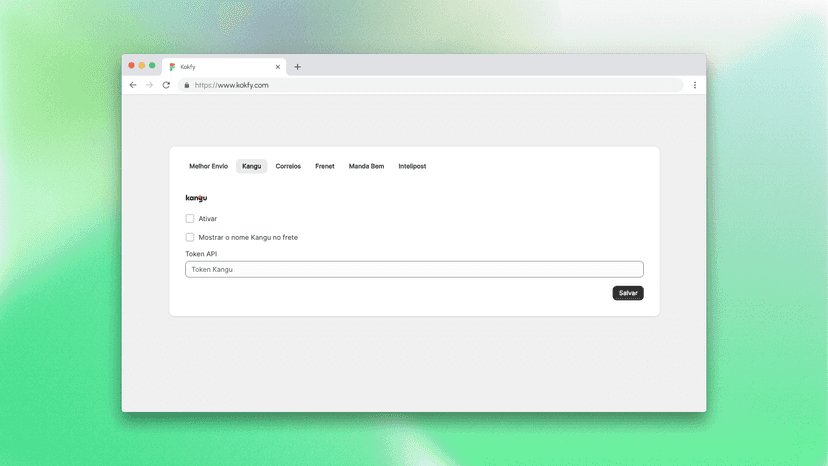Open the Correios tab
Viewport: 828px width, 466px height.
pyautogui.click(x=288, y=166)
